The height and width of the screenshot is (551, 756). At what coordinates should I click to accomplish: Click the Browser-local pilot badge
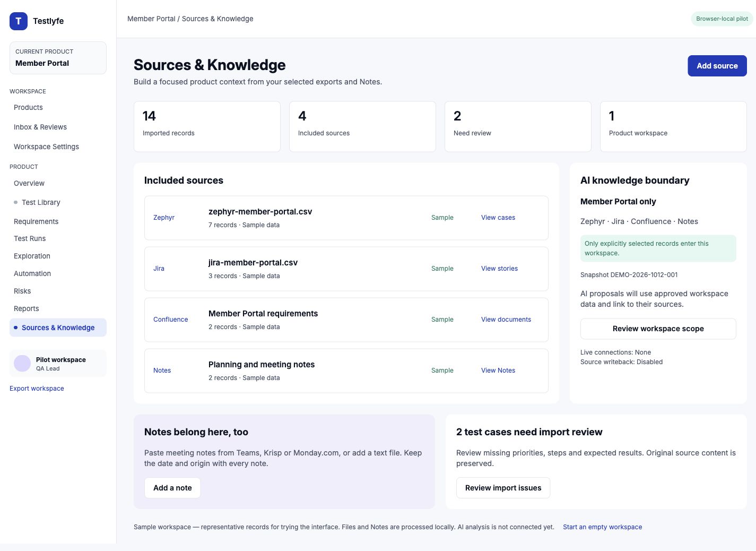tap(722, 19)
